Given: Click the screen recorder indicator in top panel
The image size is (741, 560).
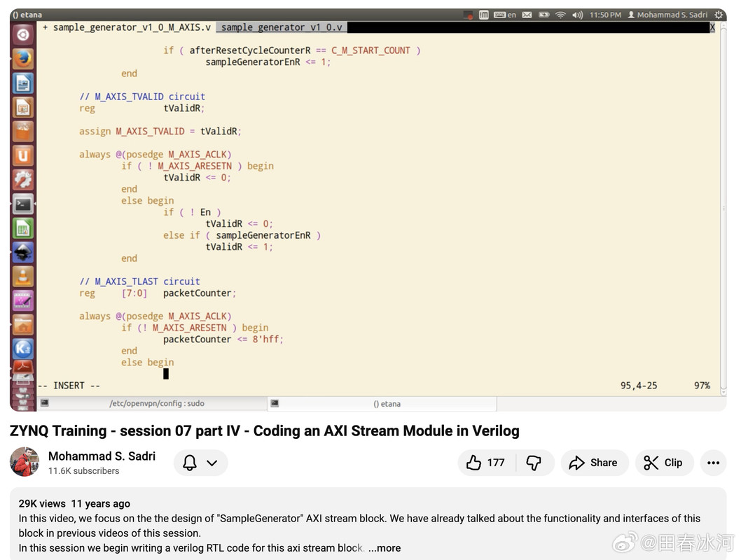Looking at the screenshot, I should 468,15.
